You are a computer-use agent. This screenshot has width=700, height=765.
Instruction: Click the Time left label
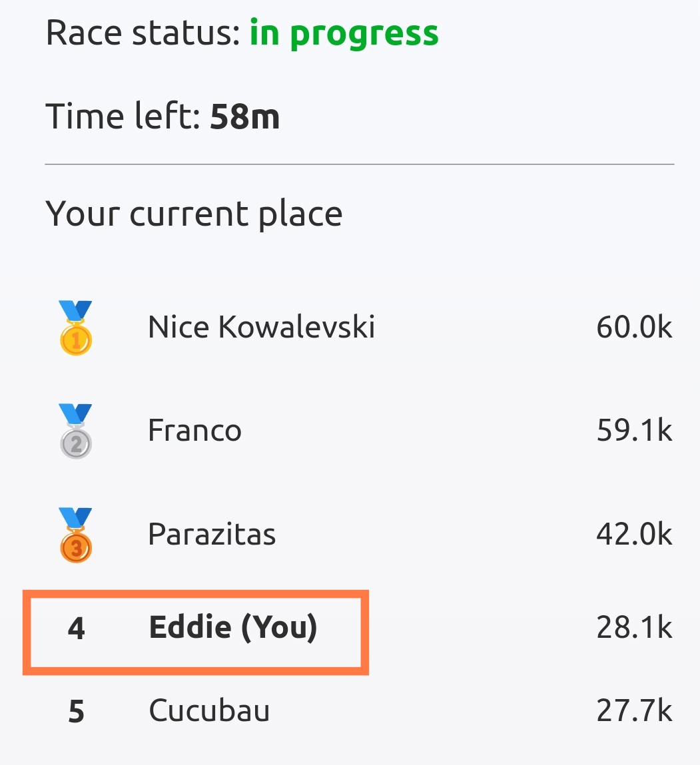(x=123, y=116)
